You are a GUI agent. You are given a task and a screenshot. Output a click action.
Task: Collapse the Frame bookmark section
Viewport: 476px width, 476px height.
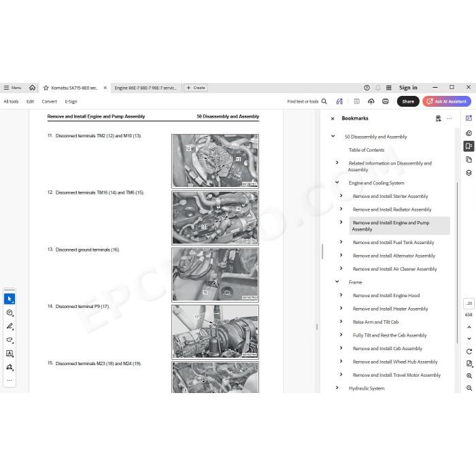pos(337,282)
